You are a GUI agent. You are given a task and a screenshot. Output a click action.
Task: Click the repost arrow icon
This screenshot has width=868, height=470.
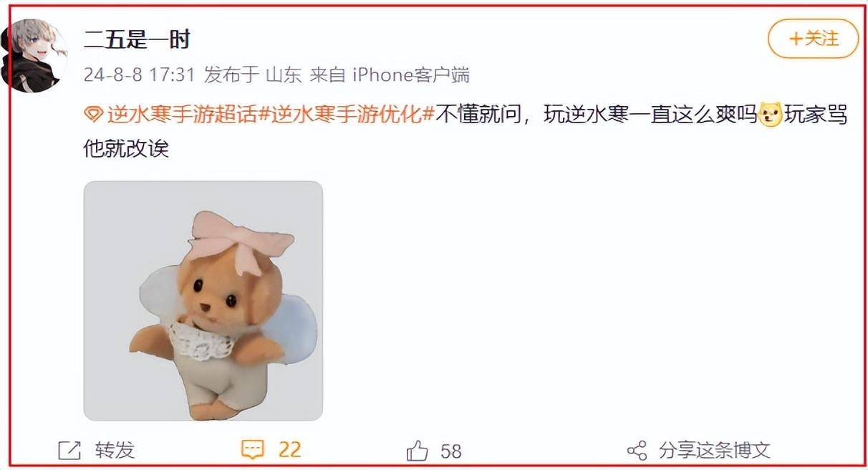[x=69, y=451]
